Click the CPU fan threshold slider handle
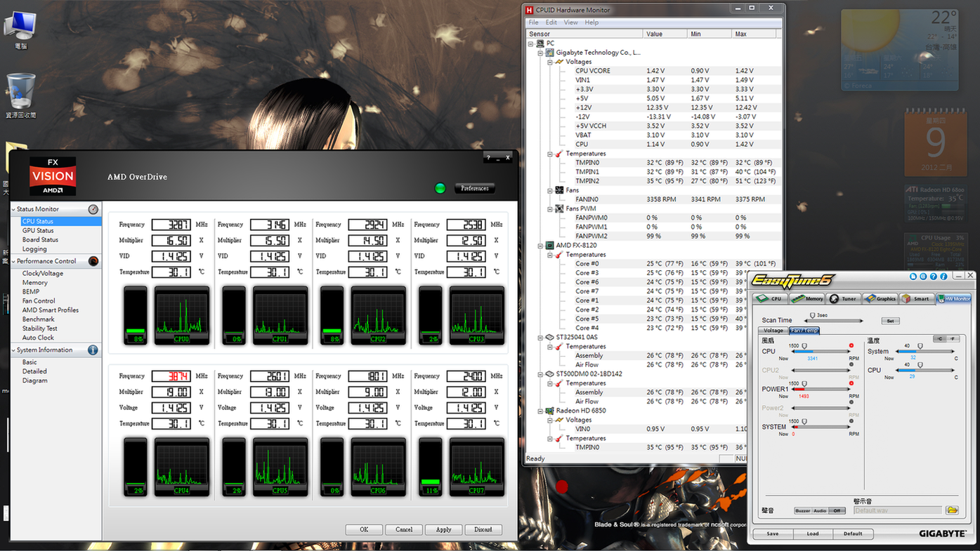Viewport: 980px width, 551px height. click(x=804, y=346)
